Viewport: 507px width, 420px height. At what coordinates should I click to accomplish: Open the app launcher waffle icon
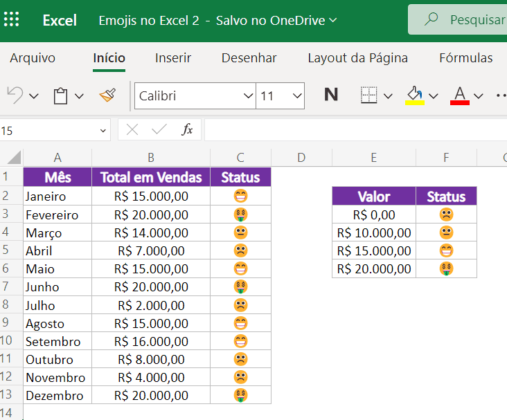(12, 20)
